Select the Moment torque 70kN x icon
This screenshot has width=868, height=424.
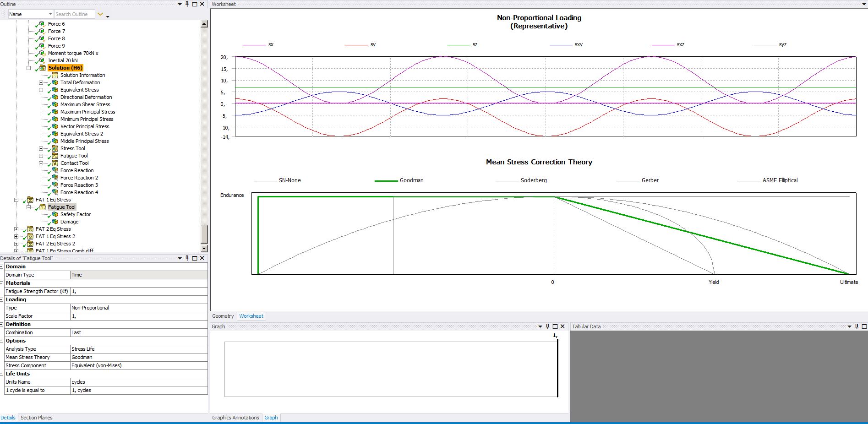click(43, 53)
